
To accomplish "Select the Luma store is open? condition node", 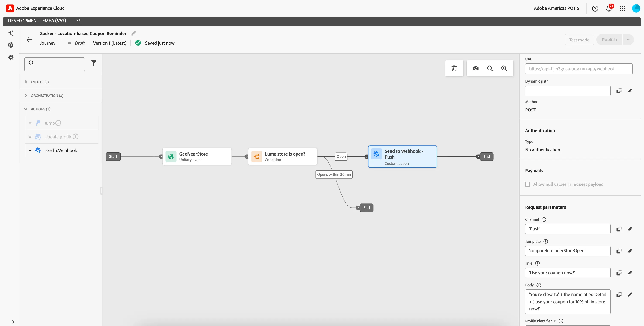I will pos(283,157).
